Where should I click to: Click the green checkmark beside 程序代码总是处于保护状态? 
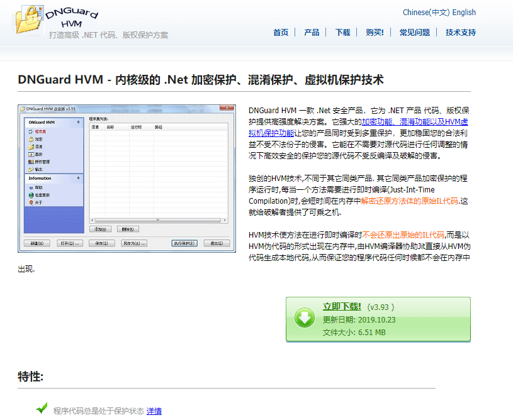point(42,408)
